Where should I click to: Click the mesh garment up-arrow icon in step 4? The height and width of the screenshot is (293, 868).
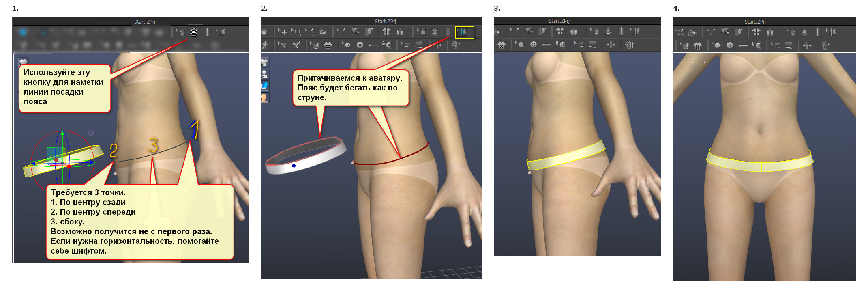[x=826, y=45]
